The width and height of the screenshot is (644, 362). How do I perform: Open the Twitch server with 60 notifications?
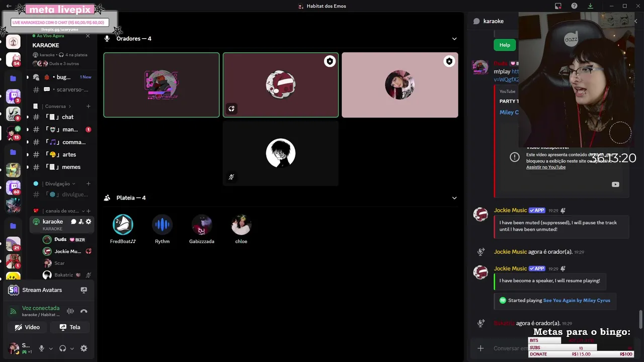pos(13,188)
